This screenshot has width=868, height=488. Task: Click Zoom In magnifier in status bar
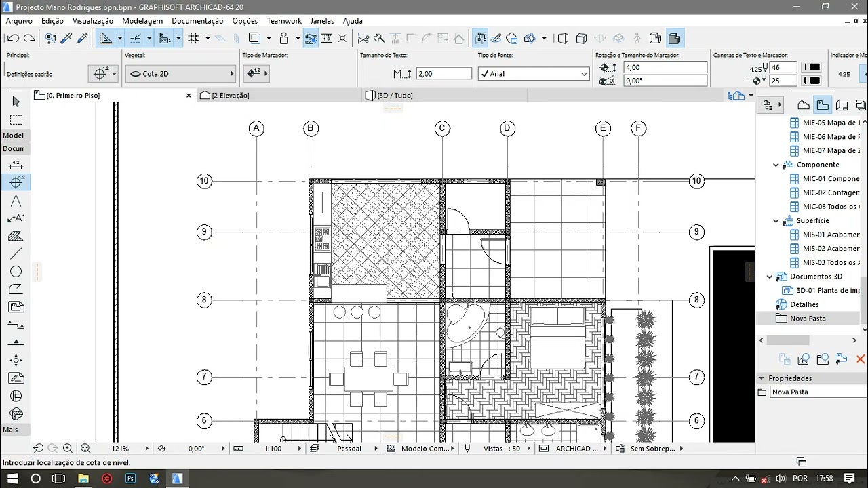coord(68,448)
